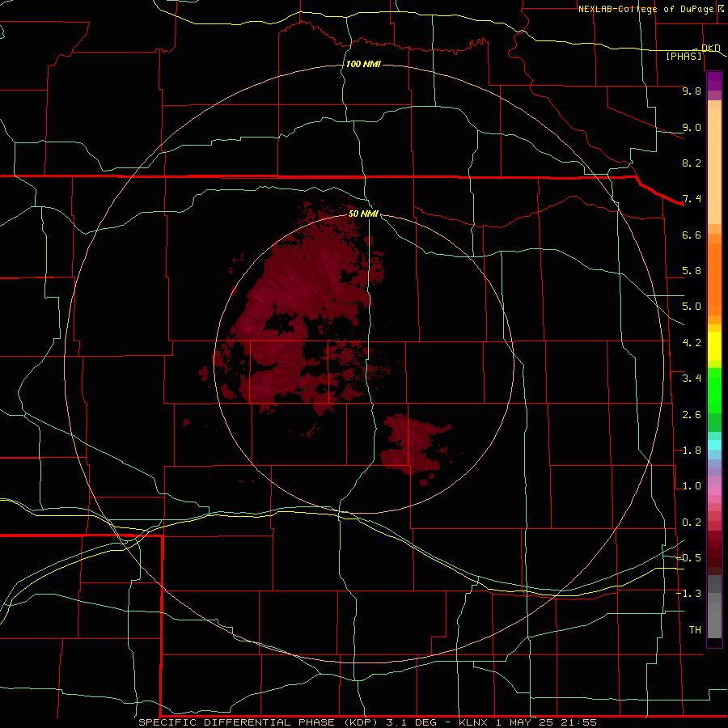Click the 4.2 legend value
Viewport: 728px width, 728px height.
[x=692, y=343]
